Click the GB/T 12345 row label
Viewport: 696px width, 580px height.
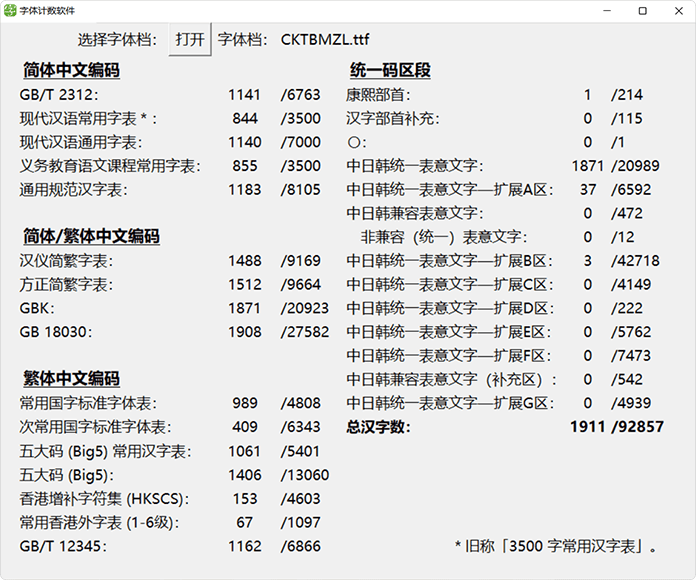64,545
